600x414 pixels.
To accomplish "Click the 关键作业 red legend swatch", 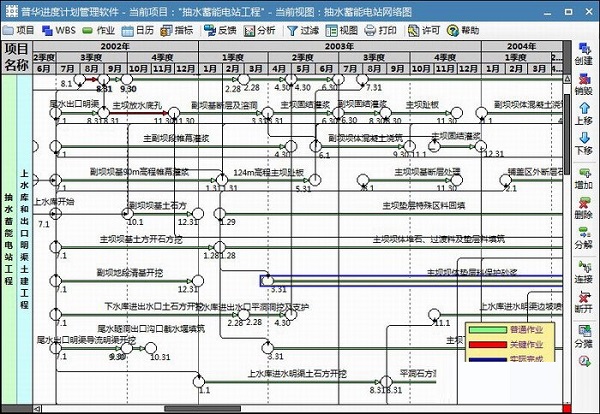I will click(x=488, y=345).
